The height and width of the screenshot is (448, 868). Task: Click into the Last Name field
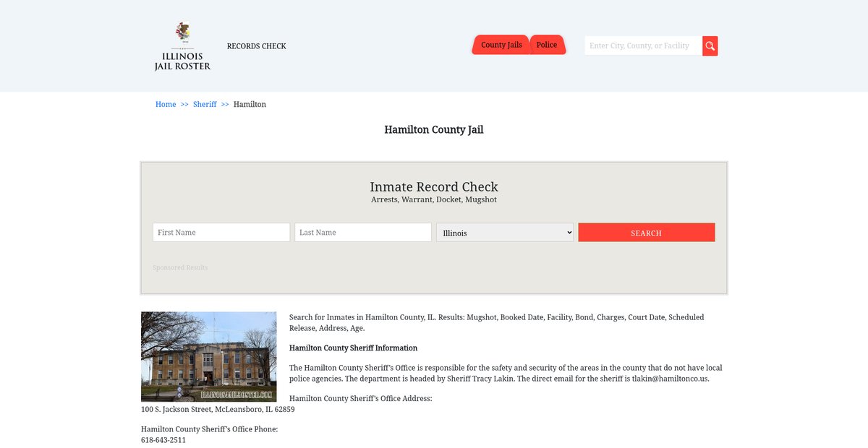pos(363,233)
